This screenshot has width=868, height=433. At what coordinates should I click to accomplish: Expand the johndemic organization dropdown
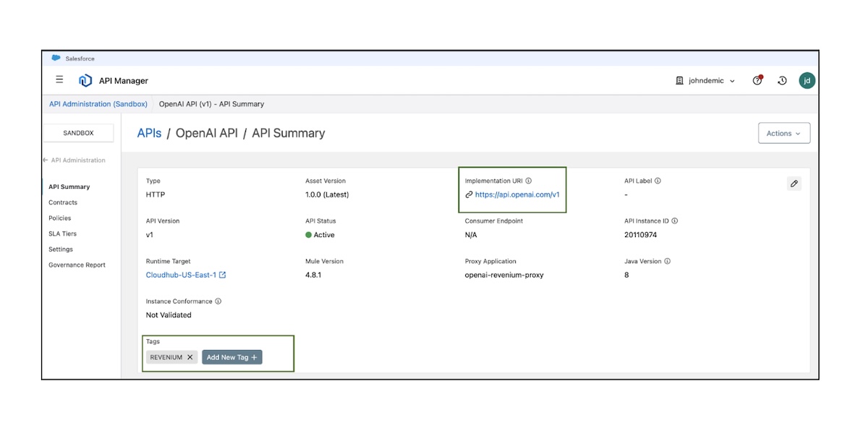pyautogui.click(x=705, y=81)
